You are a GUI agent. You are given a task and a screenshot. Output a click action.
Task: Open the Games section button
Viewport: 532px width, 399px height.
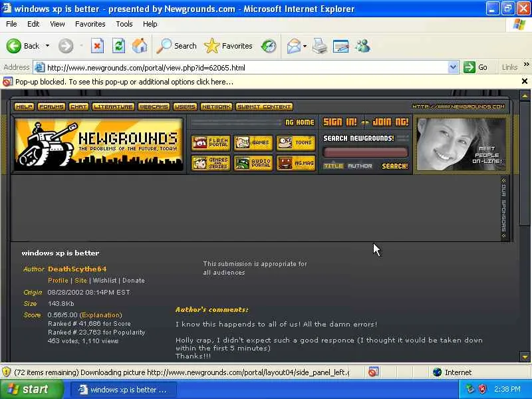(x=253, y=143)
